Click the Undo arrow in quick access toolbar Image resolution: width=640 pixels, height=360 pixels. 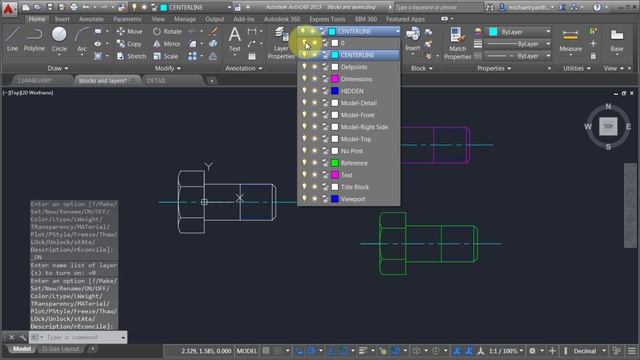86,7
